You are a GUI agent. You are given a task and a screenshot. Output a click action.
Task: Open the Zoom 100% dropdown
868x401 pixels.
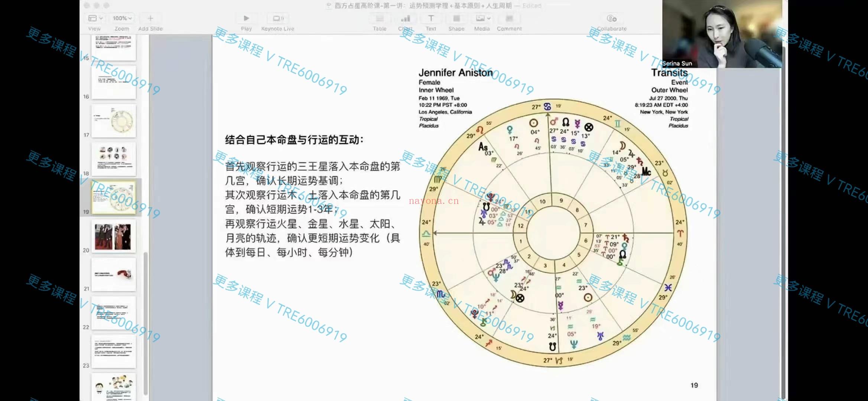[122, 18]
